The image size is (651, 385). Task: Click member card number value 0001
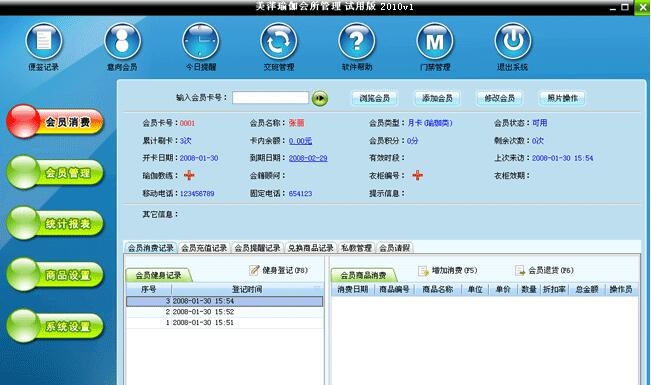point(187,123)
